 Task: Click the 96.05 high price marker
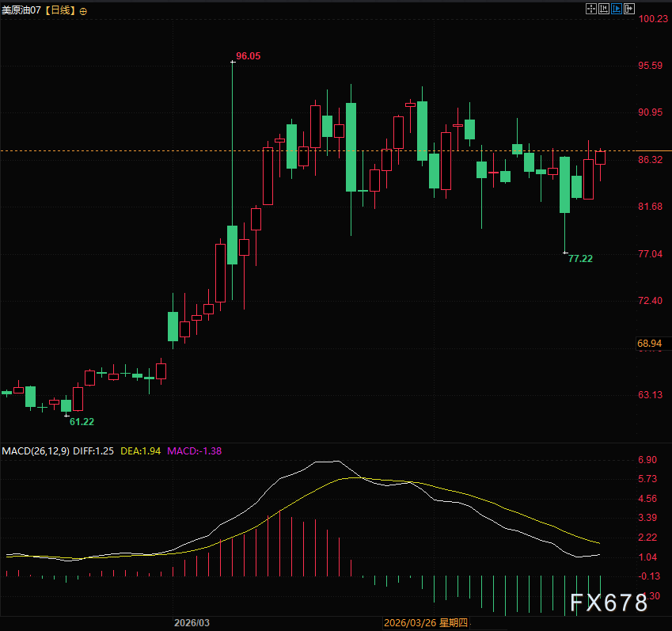[249, 56]
